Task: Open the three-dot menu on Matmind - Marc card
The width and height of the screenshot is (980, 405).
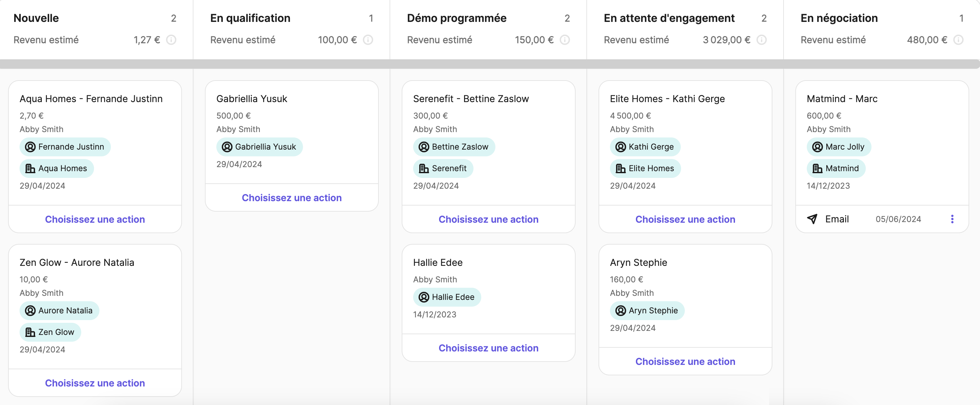Action: point(953,219)
